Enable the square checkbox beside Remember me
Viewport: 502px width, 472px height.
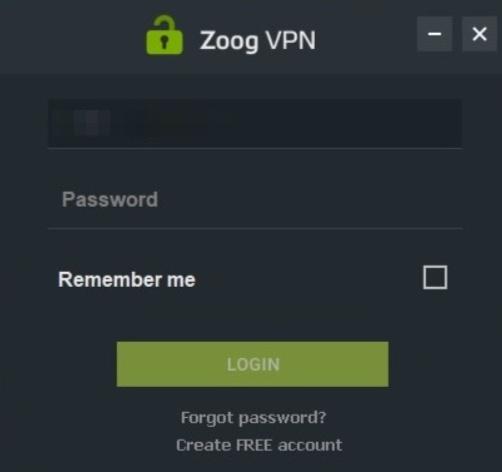pos(435,277)
